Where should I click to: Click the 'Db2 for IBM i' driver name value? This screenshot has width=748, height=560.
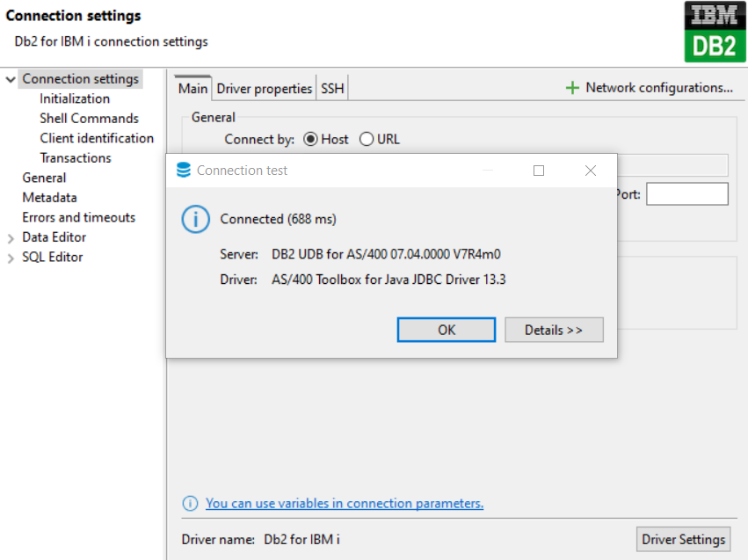(302, 540)
